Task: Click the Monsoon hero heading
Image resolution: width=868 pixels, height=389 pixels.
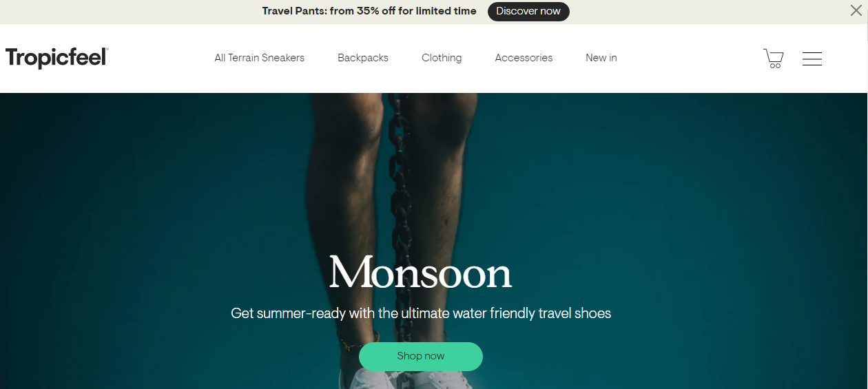Action: pyautogui.click(x=420, y=273)
